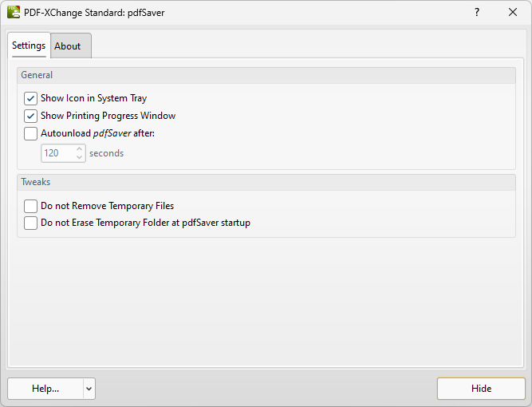The image size is (532, 407).
Task: Close the pdfSaver dialog window
Action: tap(513, 12)
